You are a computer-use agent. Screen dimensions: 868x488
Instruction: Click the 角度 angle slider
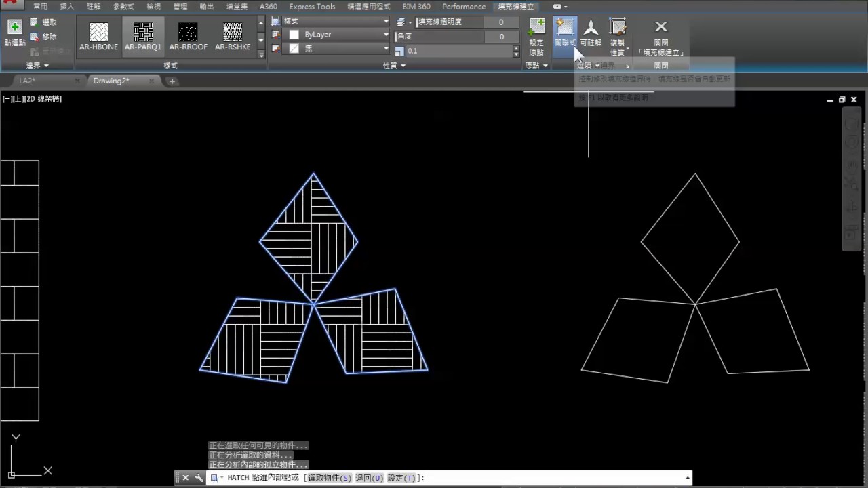[439, 37]
